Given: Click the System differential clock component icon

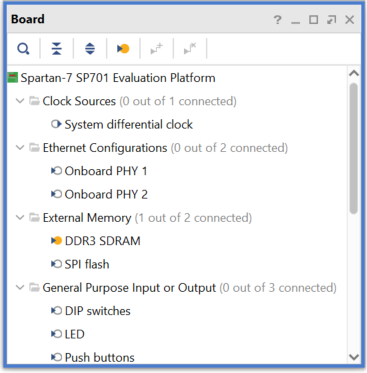Looking at the screenshot, I should coord(56,124).
